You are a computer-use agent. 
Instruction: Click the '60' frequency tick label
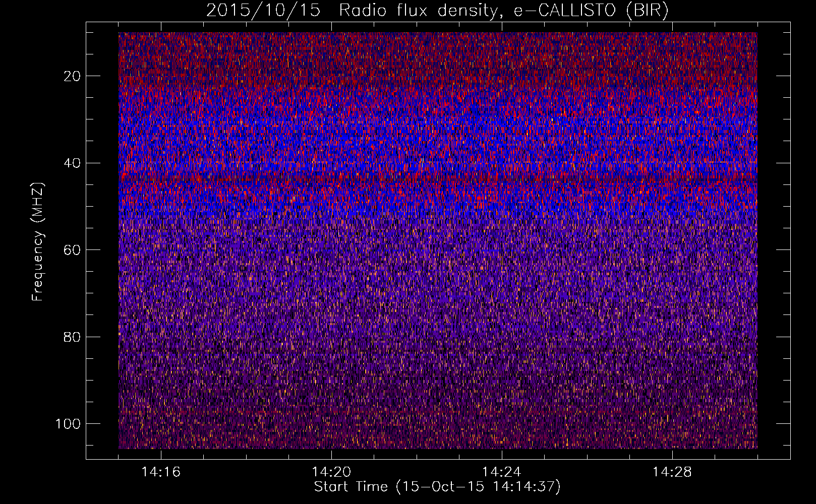click(73, 250)
